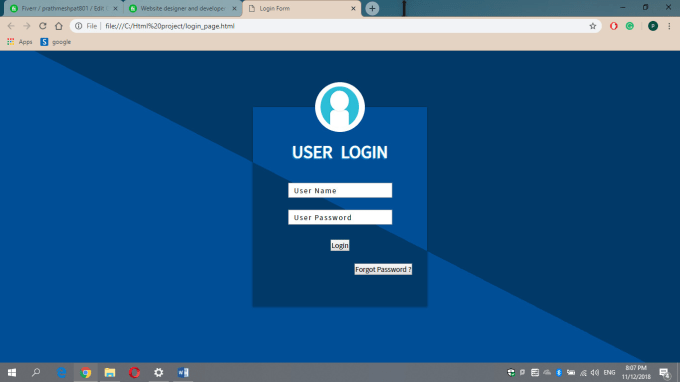Open the google bookmark

click(x=56, y=42)
